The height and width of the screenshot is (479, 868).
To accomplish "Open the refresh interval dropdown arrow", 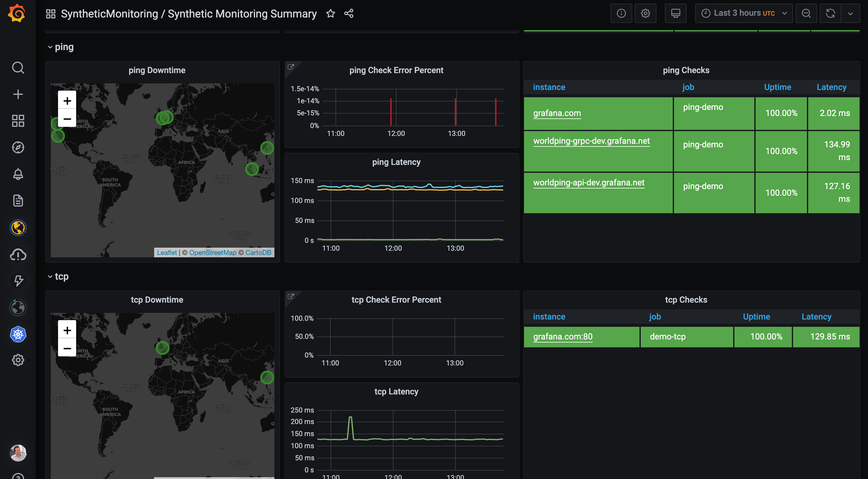I will coord(850,14).
